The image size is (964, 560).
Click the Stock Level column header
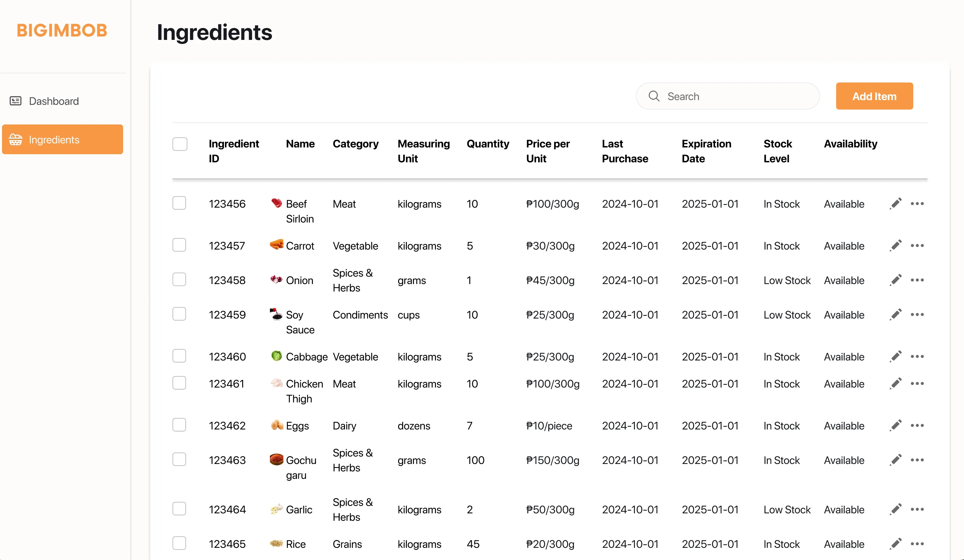(777, 151)
